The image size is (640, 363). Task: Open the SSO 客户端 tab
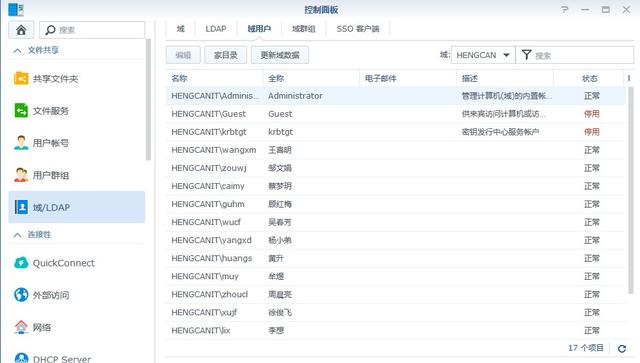(x=358, y=29)
